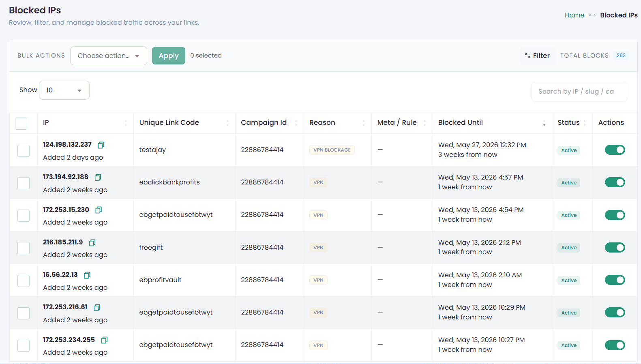Click the Blocked IPs breadcrumb
Viewport: 641px width, 364px height.
(619, 15)
